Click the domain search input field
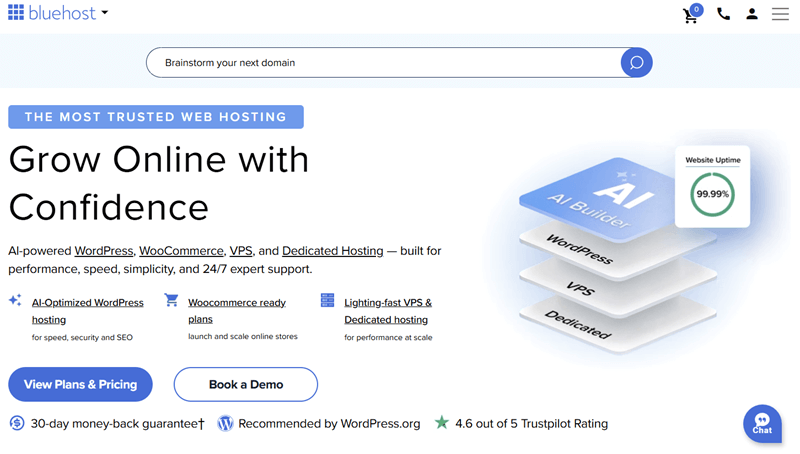This screenshot has width=800, height=454. tap(384, 63)
